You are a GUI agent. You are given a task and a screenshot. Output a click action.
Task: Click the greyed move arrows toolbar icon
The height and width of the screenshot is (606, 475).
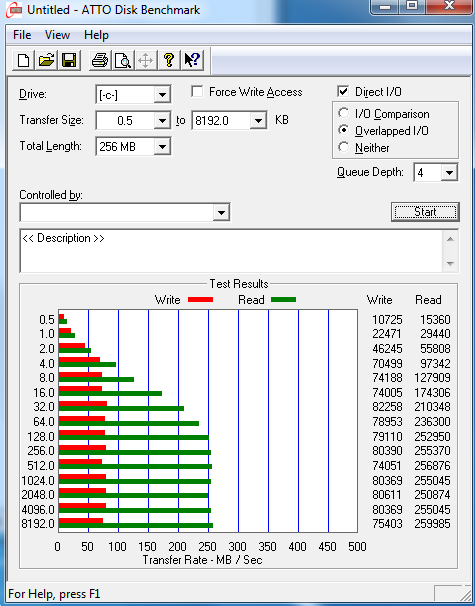[x=146, y=60]
